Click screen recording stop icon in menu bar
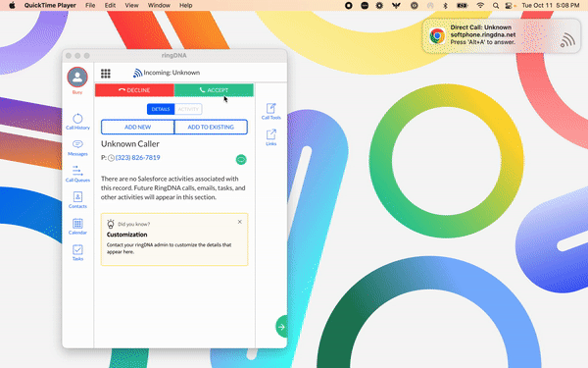588x368 pixels. pyautogui.click(x=349, y=5)
